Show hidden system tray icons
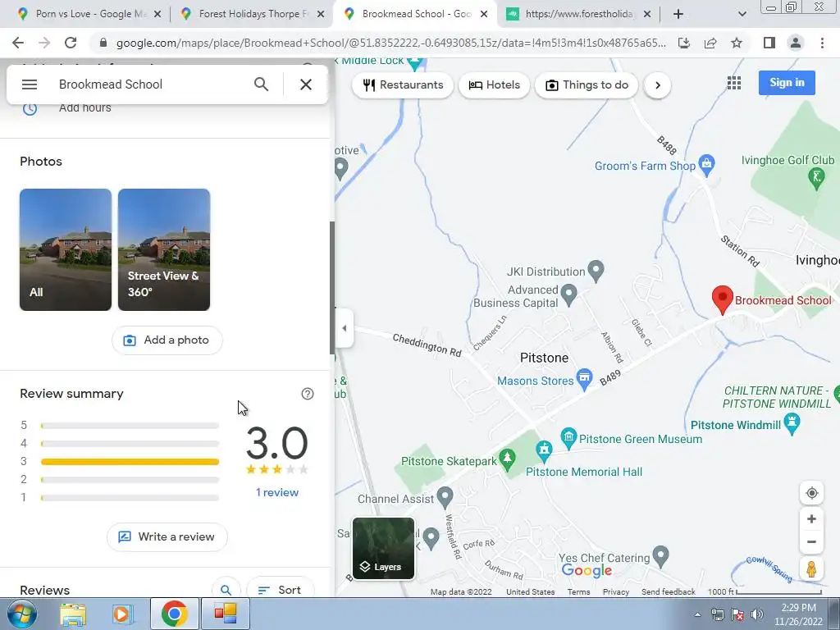This screenshot has height=630, width=840. pyautogui.click(x=697, y=615)
